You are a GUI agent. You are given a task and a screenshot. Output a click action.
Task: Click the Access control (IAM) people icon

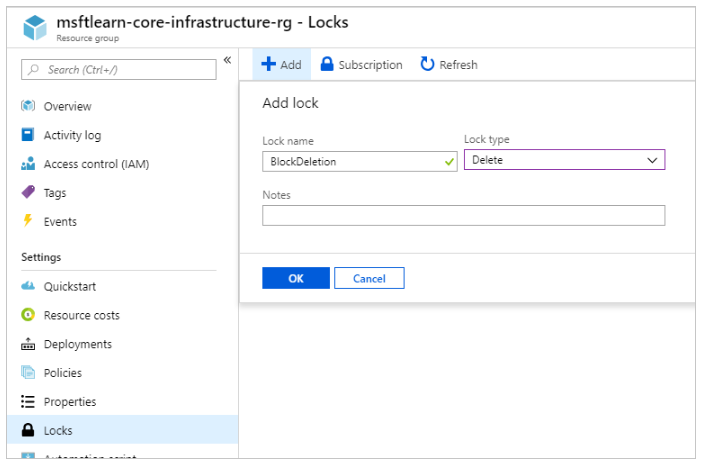pyautogui.click(x=28, y=164)
